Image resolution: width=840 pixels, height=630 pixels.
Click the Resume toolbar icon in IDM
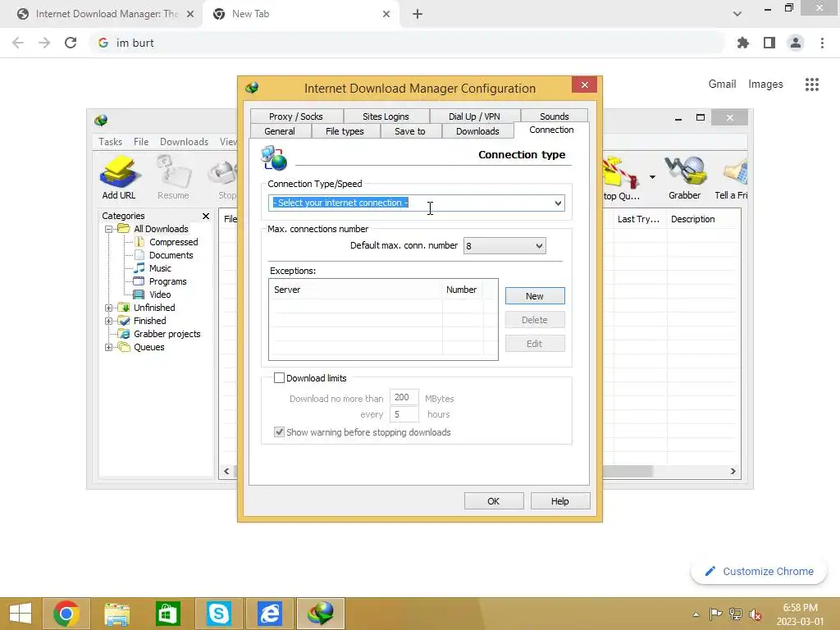pyautogui.click(x=173, y=177)
